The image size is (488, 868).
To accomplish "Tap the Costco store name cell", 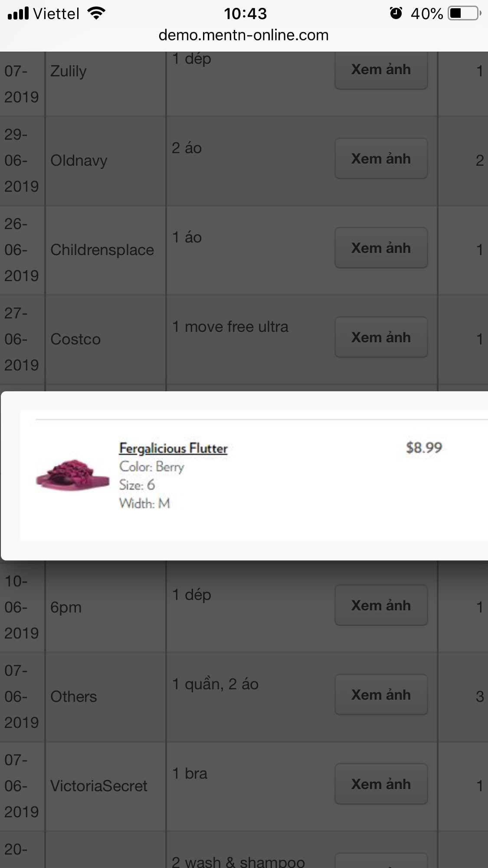I will pyautogui.click(x=75, y=339).
